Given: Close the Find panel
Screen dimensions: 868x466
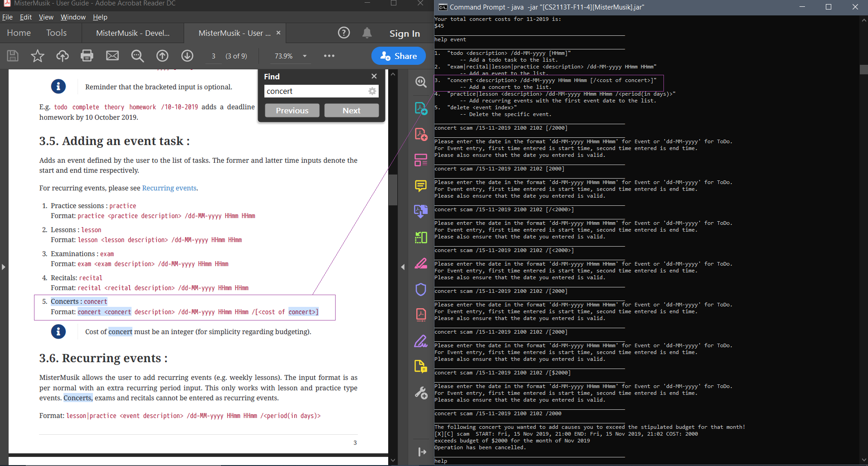Looking at the screenshot, I should click(374, 76).
